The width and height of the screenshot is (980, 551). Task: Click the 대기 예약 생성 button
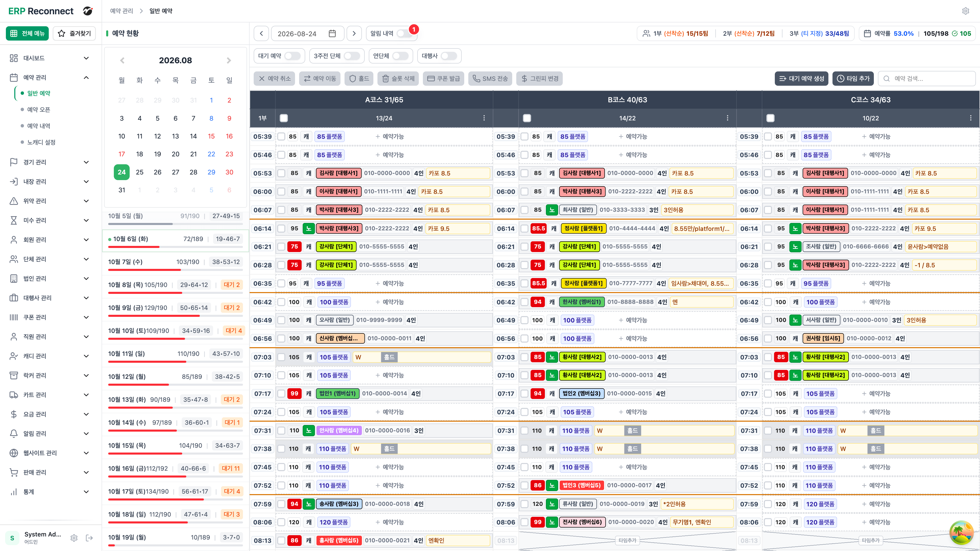pyautogui.click(x=801, y=79)
